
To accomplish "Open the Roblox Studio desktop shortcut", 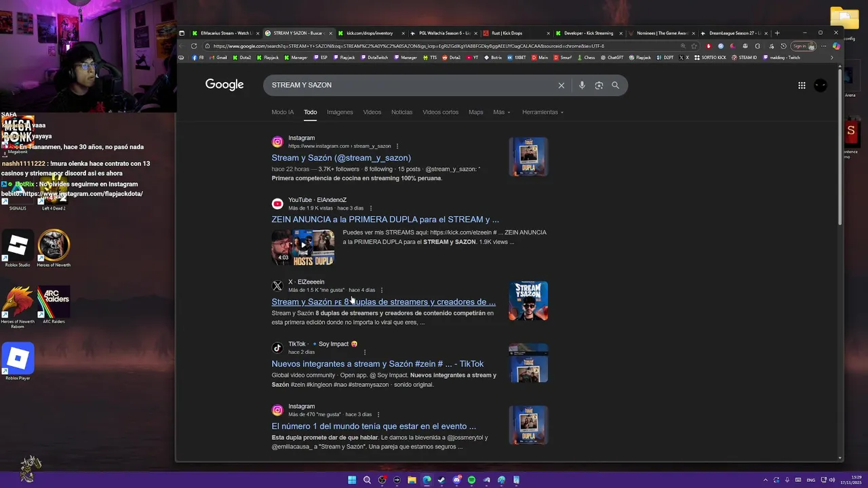I will [x=18, y=249].
